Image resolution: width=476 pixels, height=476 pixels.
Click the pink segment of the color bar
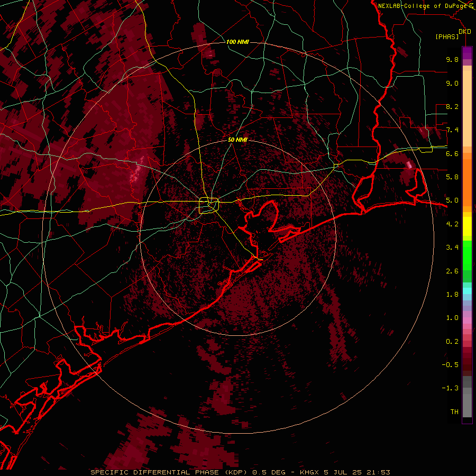[467, 321]
